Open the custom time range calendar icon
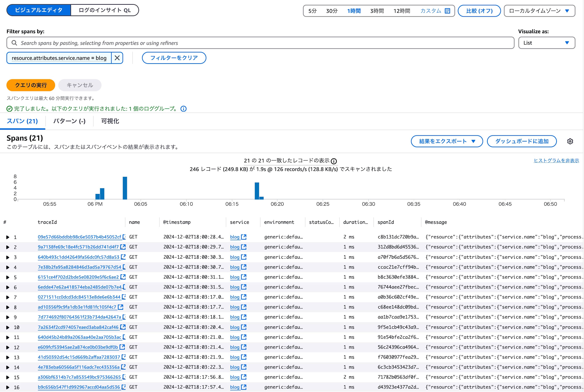 pyautogui.click(x=447, y=11)
